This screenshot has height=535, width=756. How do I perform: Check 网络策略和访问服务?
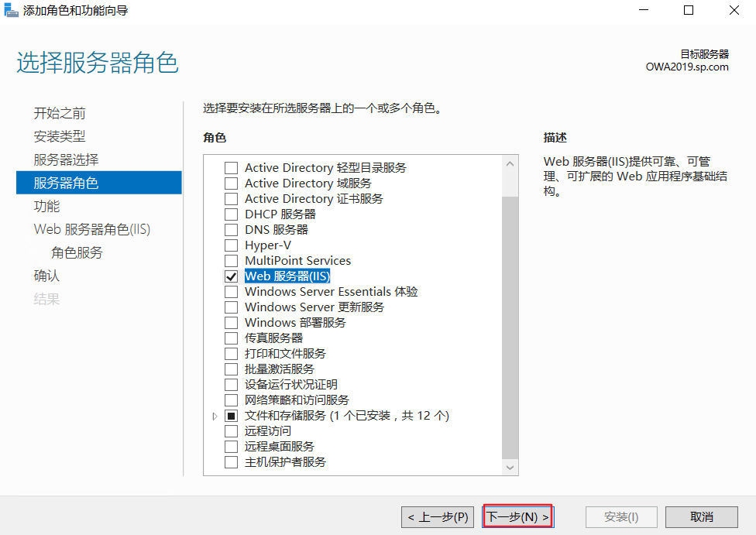pyautogui.click(x=230, y=400)
